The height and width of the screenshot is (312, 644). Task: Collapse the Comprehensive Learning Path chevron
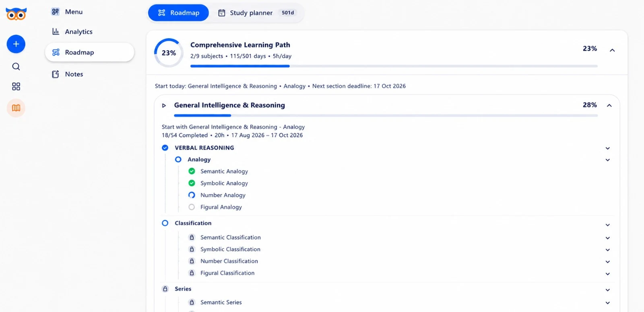pos(612,50)
